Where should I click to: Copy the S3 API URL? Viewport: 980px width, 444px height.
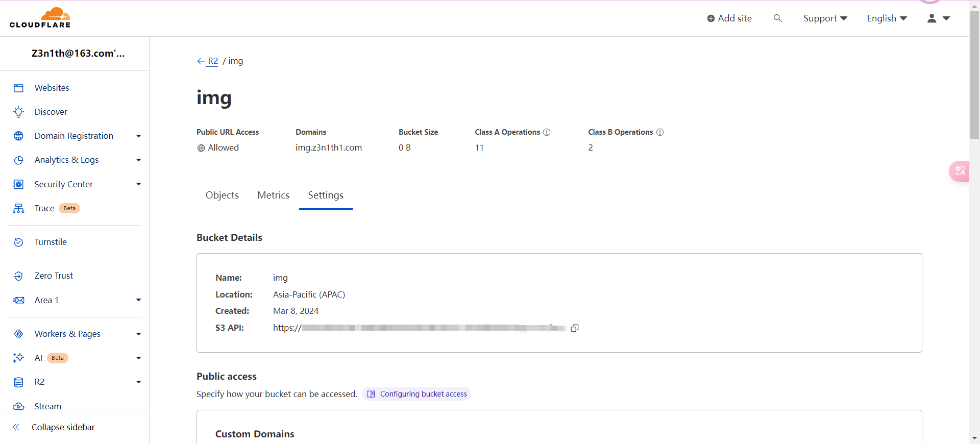point(574,328)
